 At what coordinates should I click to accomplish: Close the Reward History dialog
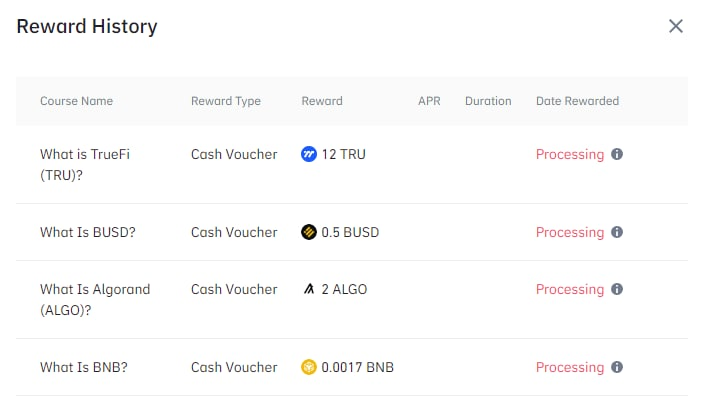click(x=676, y=26)
